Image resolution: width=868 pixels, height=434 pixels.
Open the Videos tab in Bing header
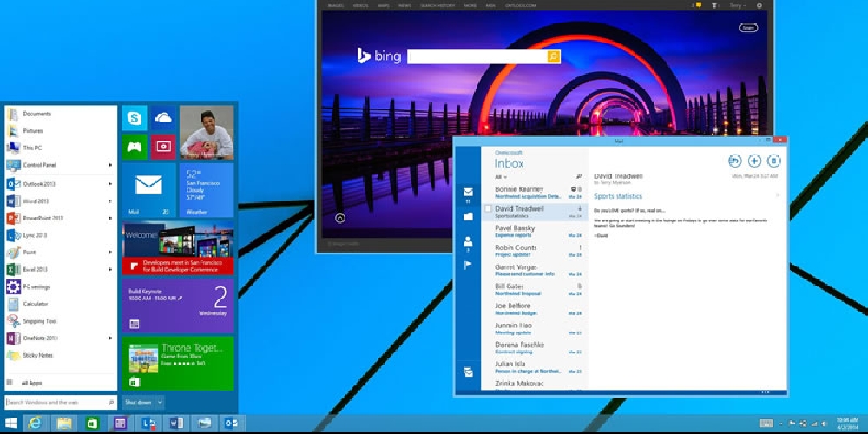coord(360,5)
